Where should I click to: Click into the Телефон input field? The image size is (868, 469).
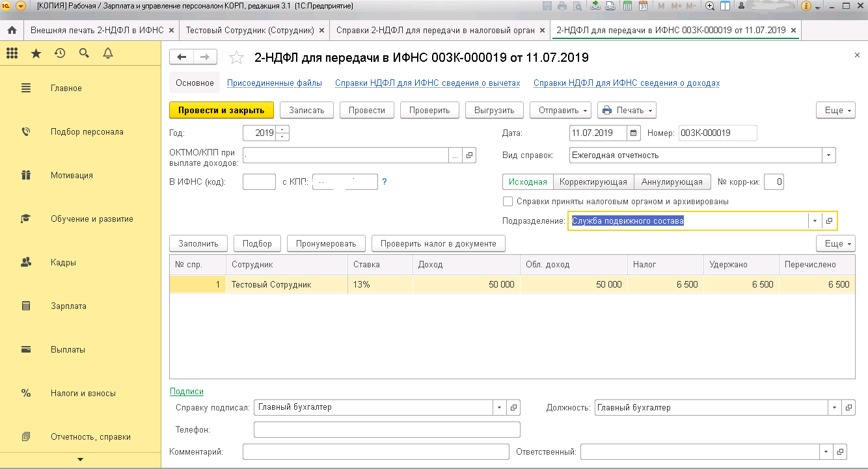pyautogui.click(x=387, y=429)
